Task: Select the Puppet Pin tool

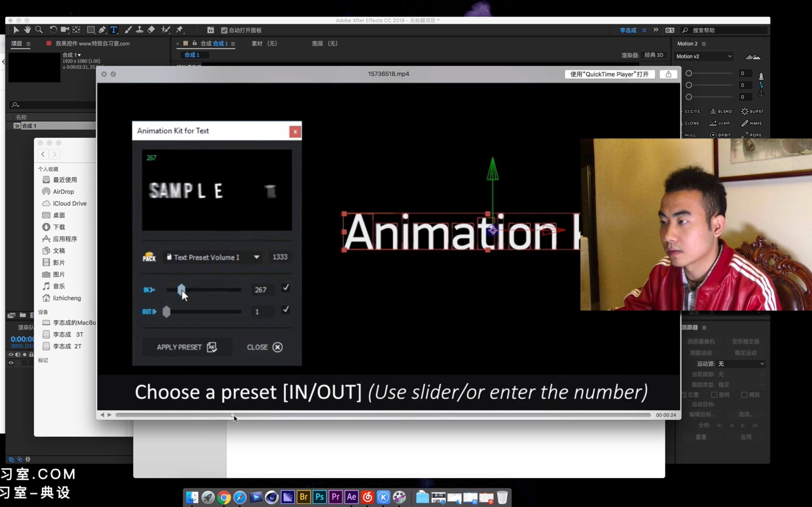Action: [180, 30]
